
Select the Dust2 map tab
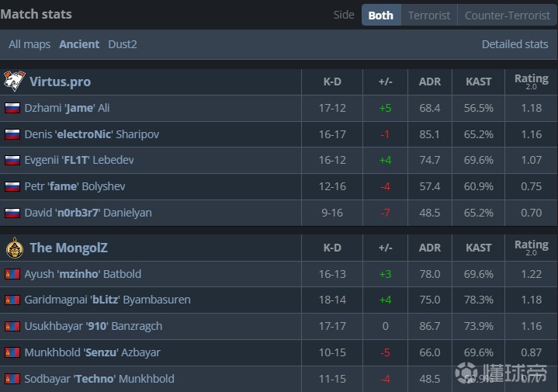pos(123,44)
